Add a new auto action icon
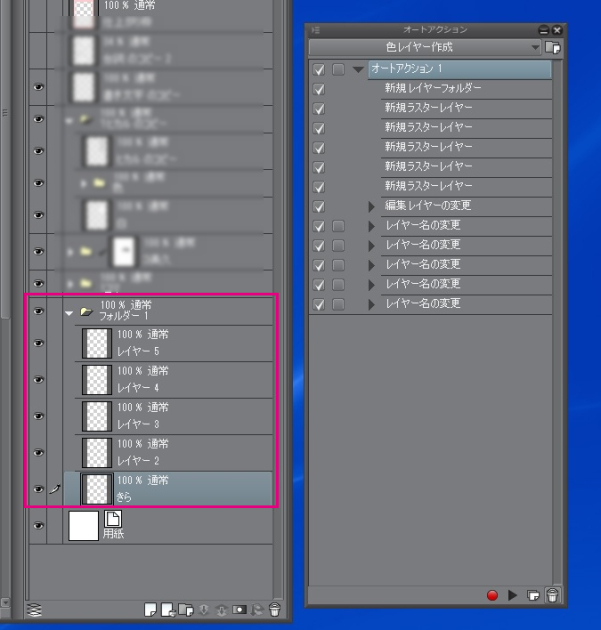The width and height of the screenshot is (601, 630). [533, 595]
